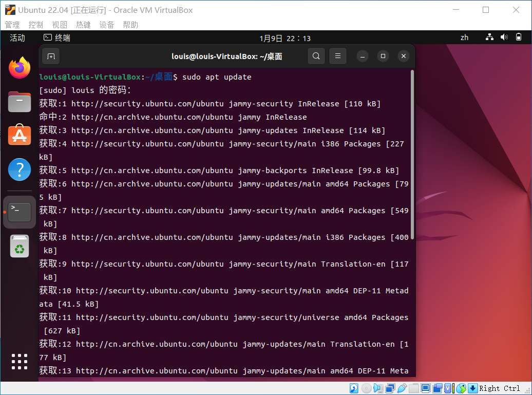This screenshot has height=395, width=532.
Task: Close the VirtualBox VM window
Action: 516,10
